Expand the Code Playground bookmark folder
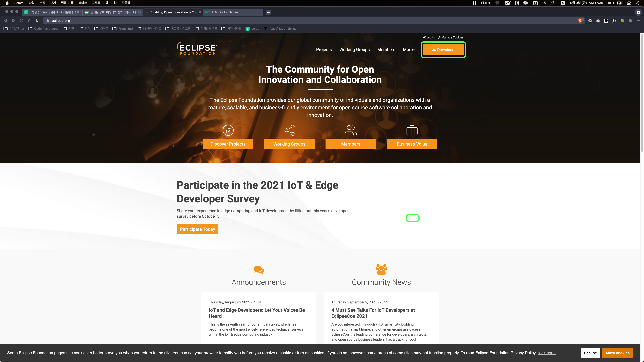The image size is (644, 362). point(43,29)
